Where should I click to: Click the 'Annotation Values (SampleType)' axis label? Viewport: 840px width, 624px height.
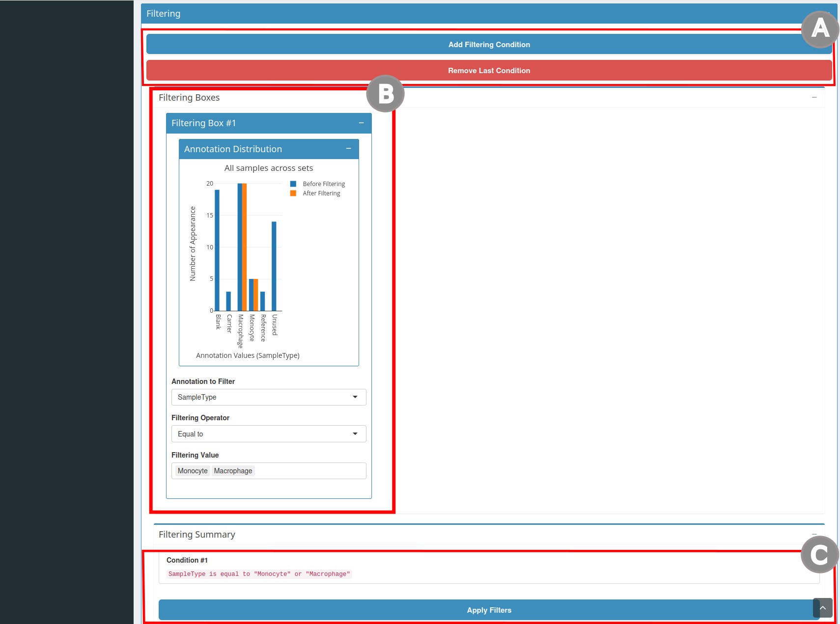pyautogui.click(x=248, y=355)
